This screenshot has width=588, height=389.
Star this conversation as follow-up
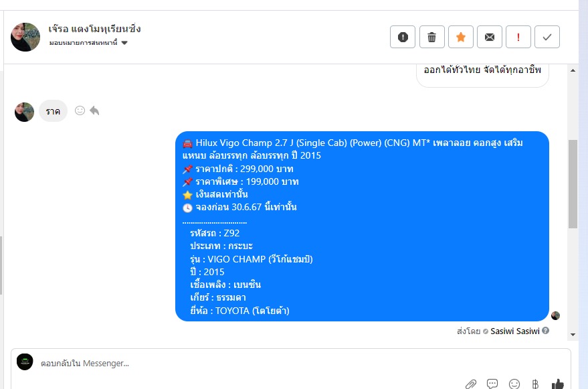click(460, 37)
